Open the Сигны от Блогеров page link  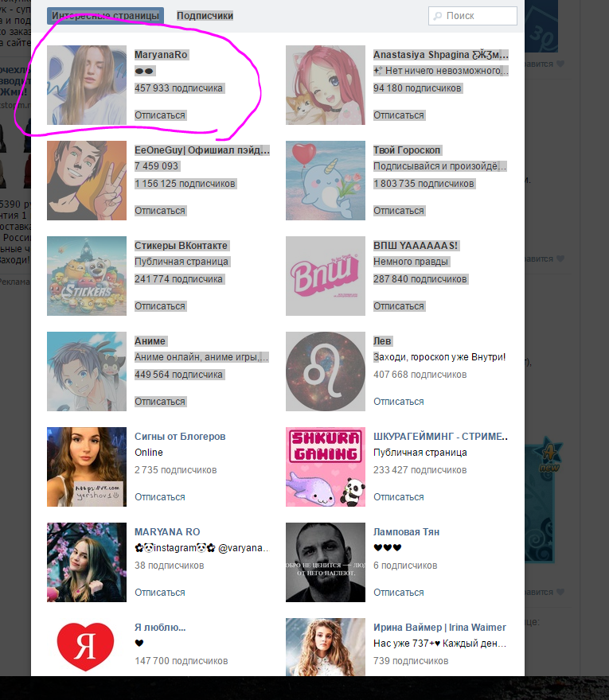[180, 437]
